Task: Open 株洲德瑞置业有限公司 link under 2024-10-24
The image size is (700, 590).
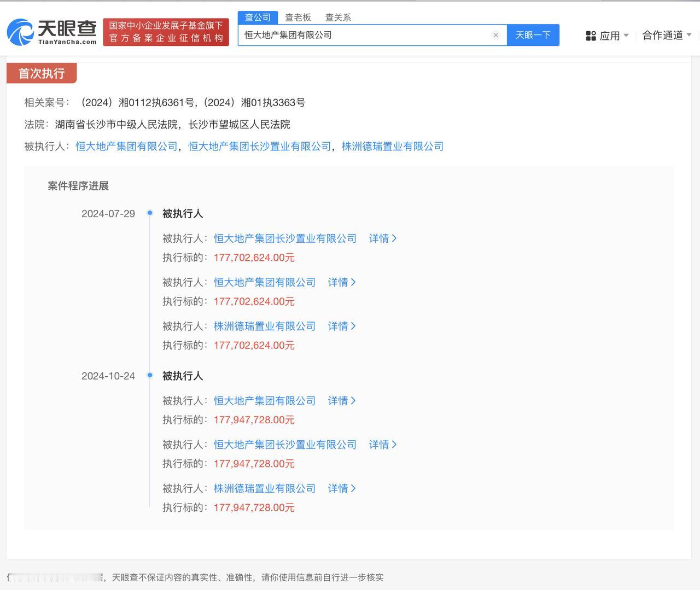Action: click(265, 488)
